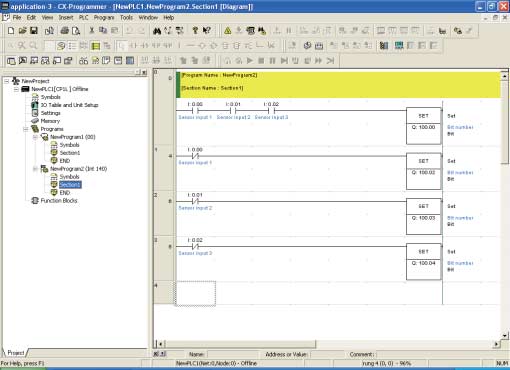This screenshot has width=510, height=370.
Task: Select normally closed contact I:0.02 in rung 3
Action: pos(195,246)
